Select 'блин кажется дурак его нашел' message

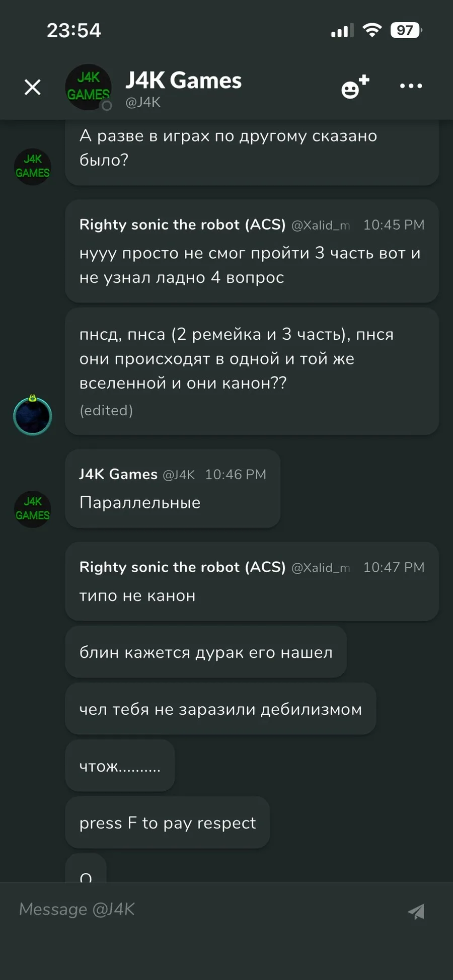click(206, 652)
